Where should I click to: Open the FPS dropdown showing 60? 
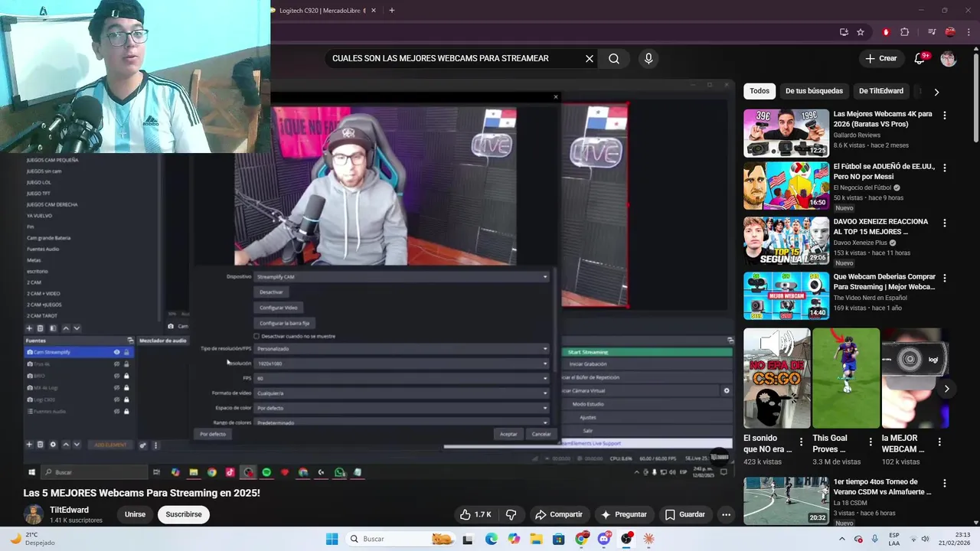(402, 378)
